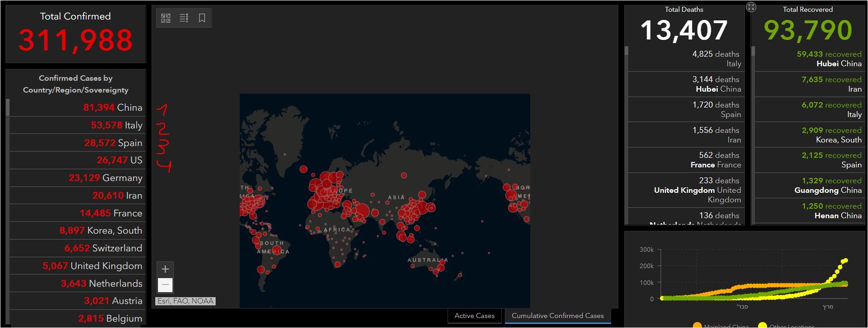
Task: Choose the 3,144 deaths Hubei China entry
Action: coord(686,84)
